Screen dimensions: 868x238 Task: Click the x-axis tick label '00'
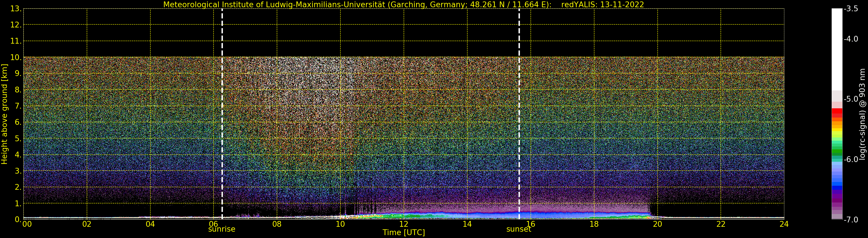pyautogui.click(x=27, y=224)
